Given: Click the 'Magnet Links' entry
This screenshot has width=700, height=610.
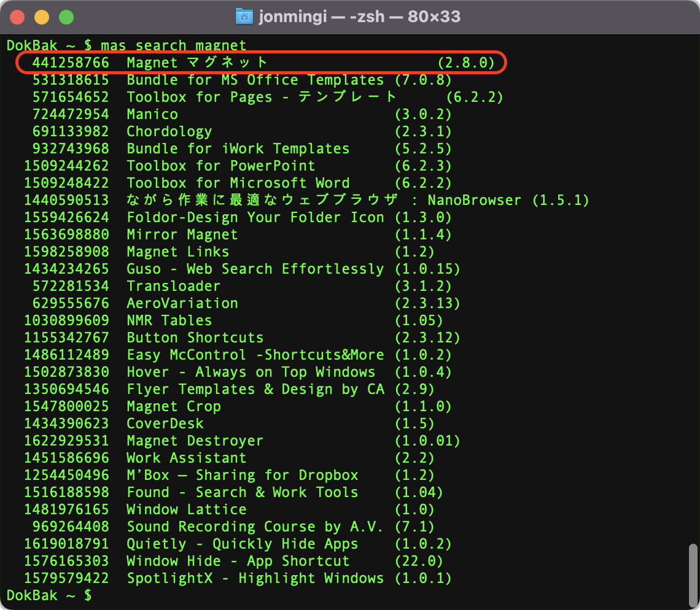Looking at the screenshot, I should pos(177,252).
